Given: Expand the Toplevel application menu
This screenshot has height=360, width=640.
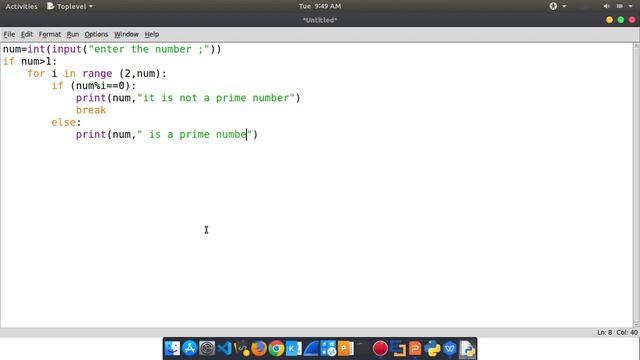Looking at the screenshot, I should 70,6.
